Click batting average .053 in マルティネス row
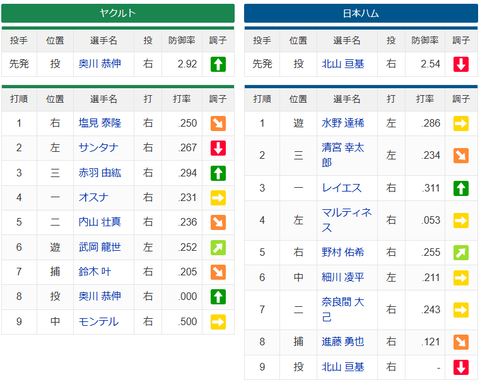Screen dimensions: 480x385 [431, 220]
